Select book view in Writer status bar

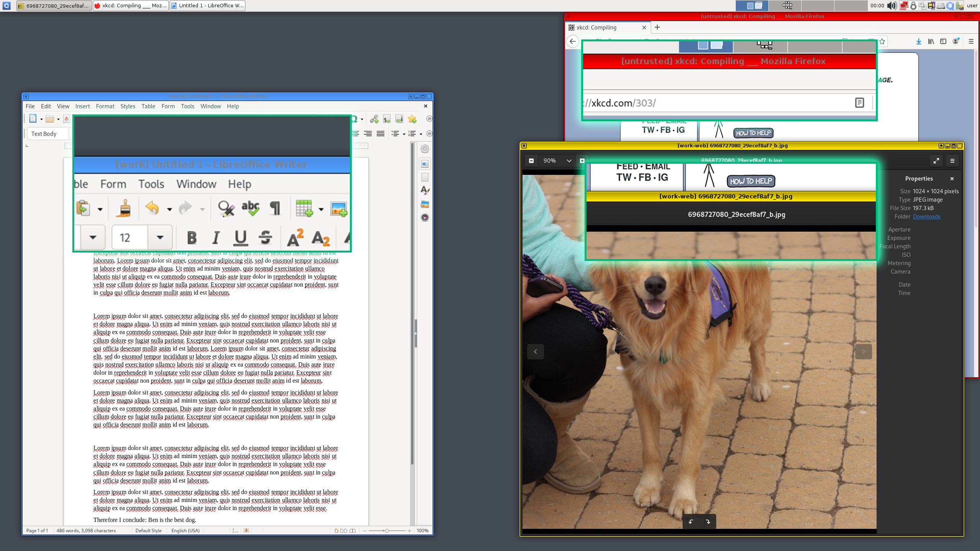tap(353, 531)
